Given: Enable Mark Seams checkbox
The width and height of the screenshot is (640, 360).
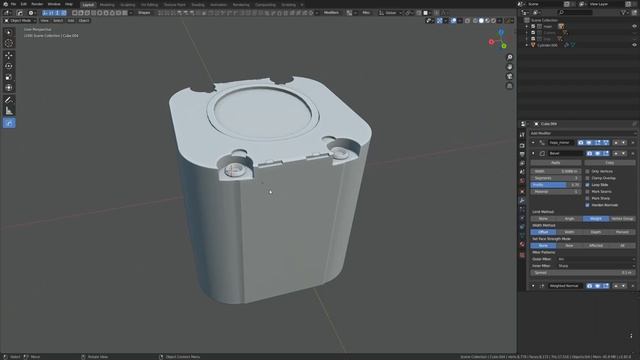Looking at the screenshot, I should click(x=587, y=191).
